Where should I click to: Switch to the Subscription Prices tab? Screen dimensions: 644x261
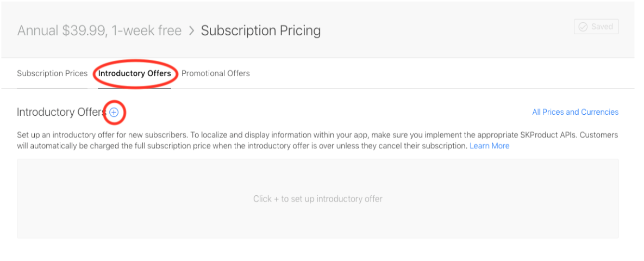tap(52, 73)
